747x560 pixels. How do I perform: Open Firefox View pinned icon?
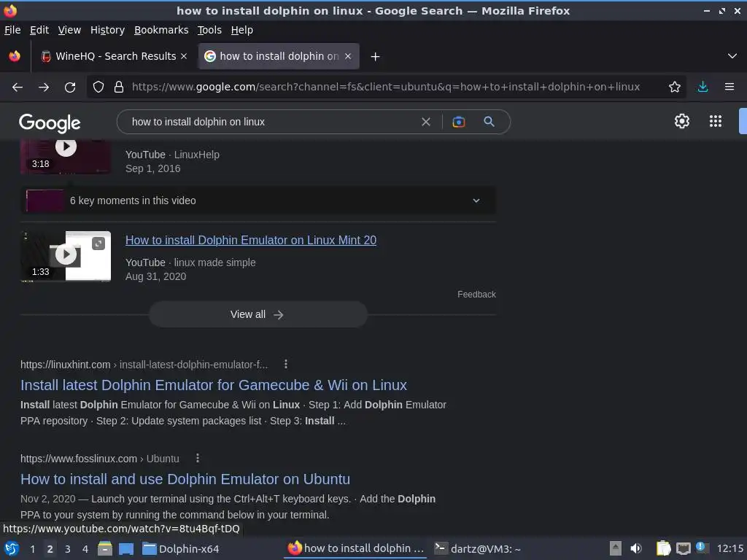(15, 56)
